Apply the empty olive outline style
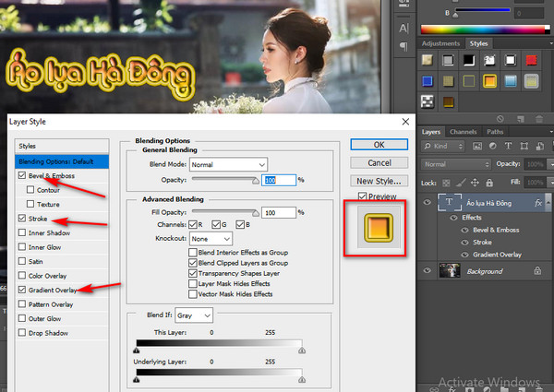Viewport: 554px width, 392px height. [x=469, y=81]
